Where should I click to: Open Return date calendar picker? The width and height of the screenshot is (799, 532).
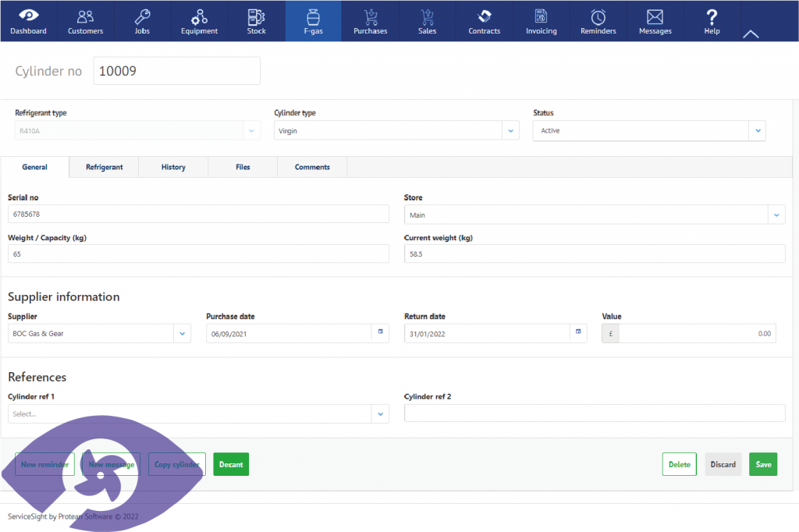(578, 332)
